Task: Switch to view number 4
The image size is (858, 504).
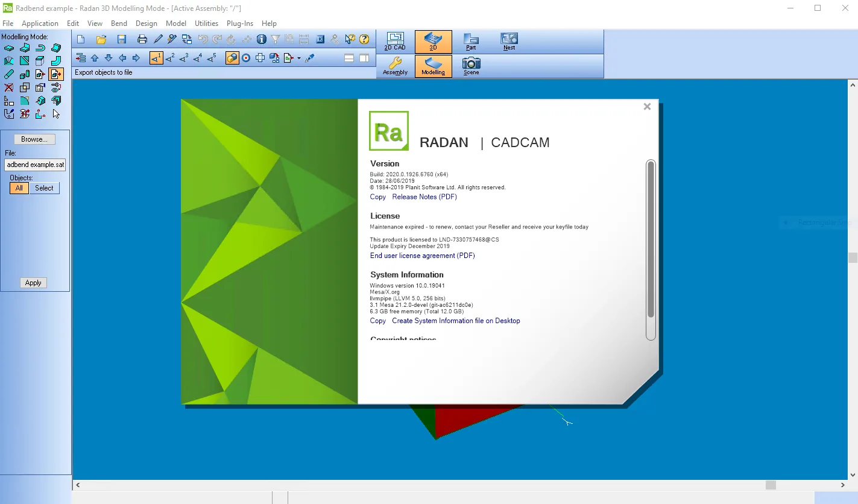Action: coord(198,58)
